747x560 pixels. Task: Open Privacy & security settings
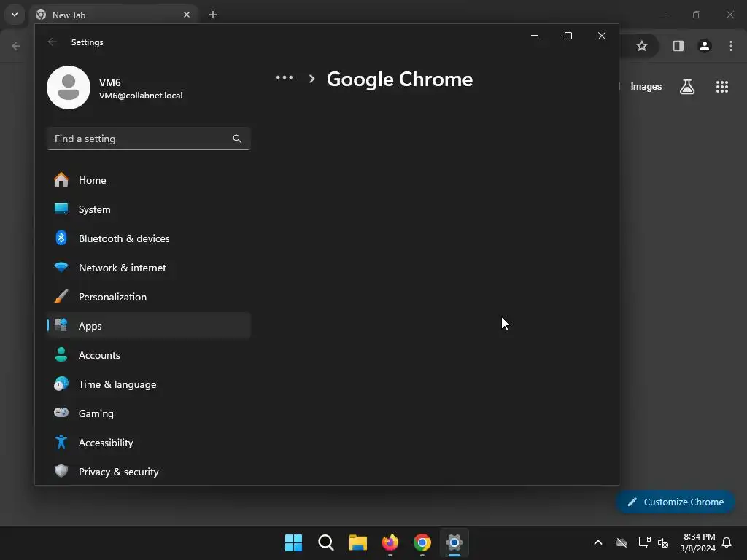tap(149, 472)
